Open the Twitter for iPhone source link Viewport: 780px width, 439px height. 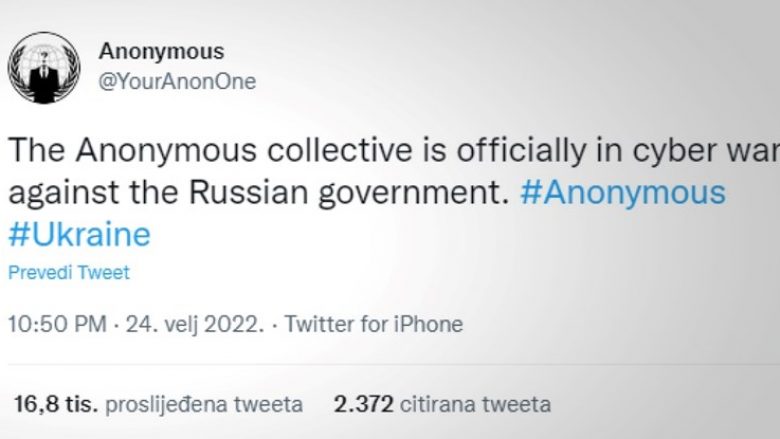[x=373, y=324]
